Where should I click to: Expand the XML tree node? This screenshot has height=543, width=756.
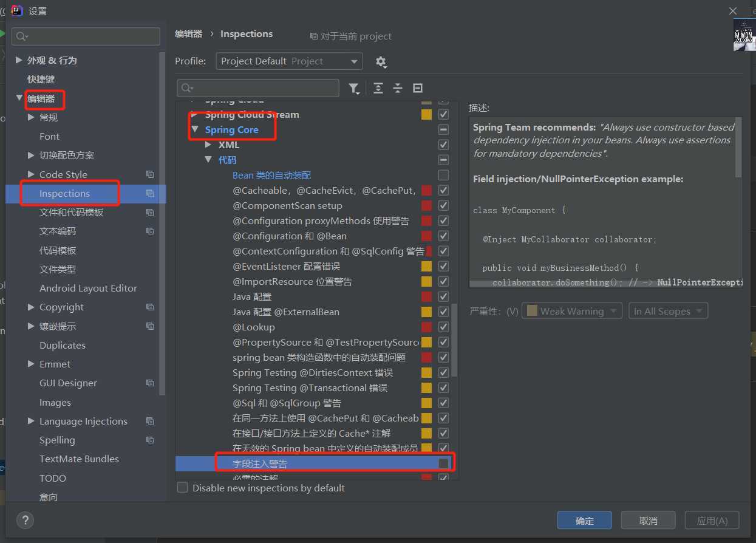(x=208, y=145)
